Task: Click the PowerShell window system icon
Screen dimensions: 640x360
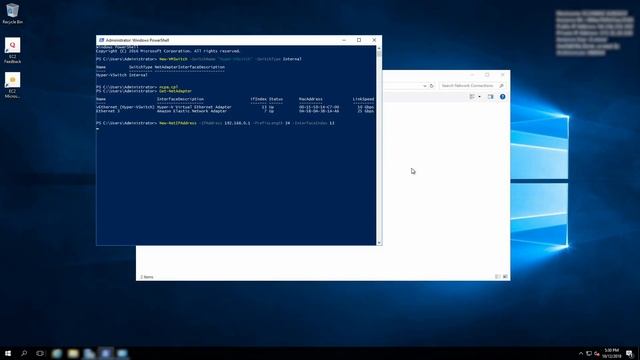Action: pyautogui.click(x=101, y=40)
